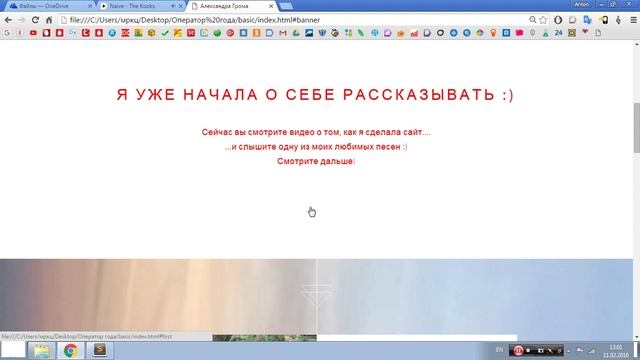Open the green checkmark bookmark

coord(165,33)
